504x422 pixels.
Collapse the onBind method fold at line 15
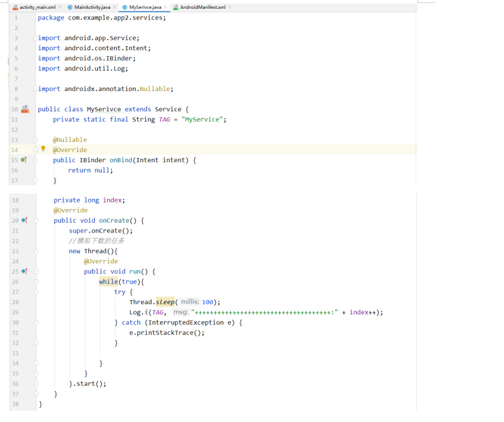click(36, 160)
